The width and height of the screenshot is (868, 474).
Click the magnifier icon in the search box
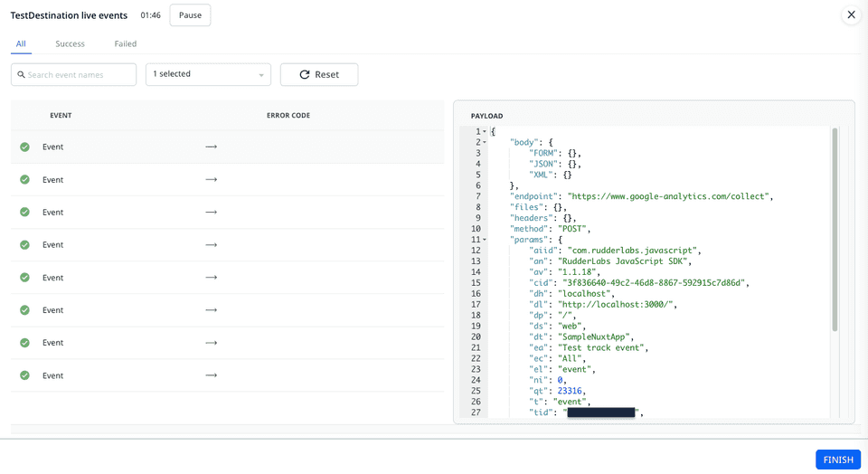(x=21, y=74)
